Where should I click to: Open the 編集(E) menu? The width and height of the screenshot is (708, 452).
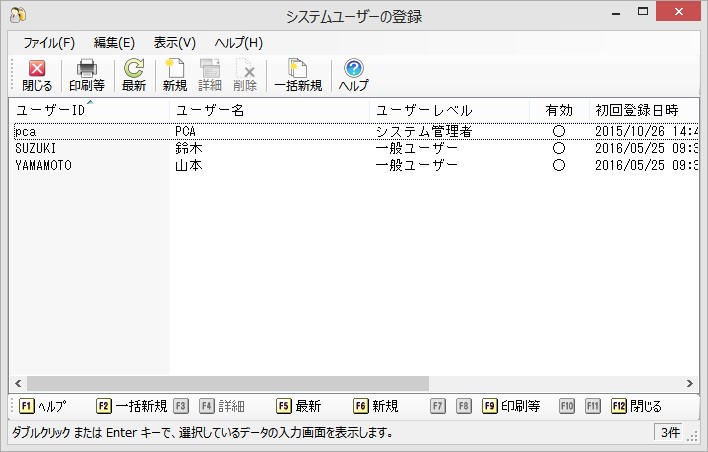tap(114, 43)
